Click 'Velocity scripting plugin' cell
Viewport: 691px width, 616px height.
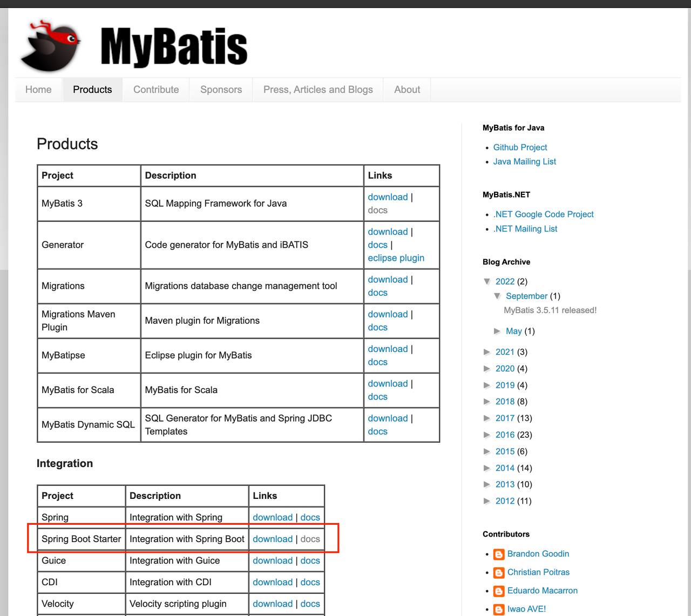point(187,604)
